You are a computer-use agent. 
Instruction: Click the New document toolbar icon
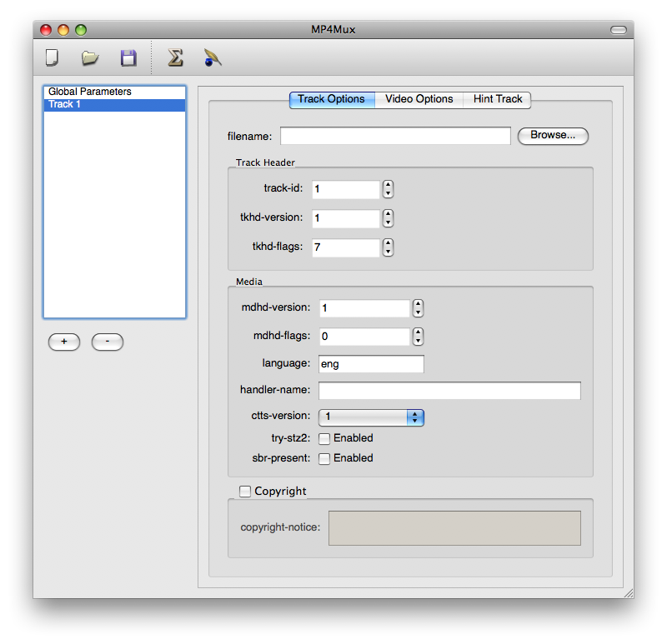click(52, 57)
